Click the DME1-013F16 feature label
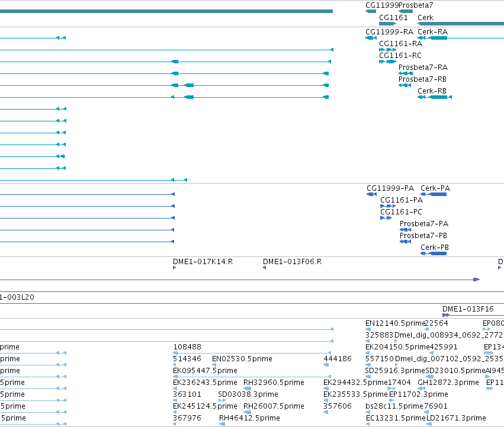Screen dimensions: 504x427 click(468, 309)
